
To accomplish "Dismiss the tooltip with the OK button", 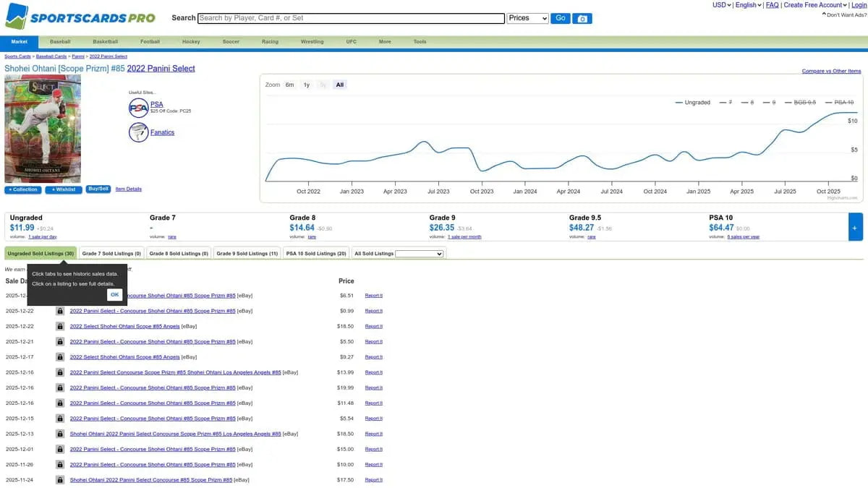I will (x=114, y=294).
